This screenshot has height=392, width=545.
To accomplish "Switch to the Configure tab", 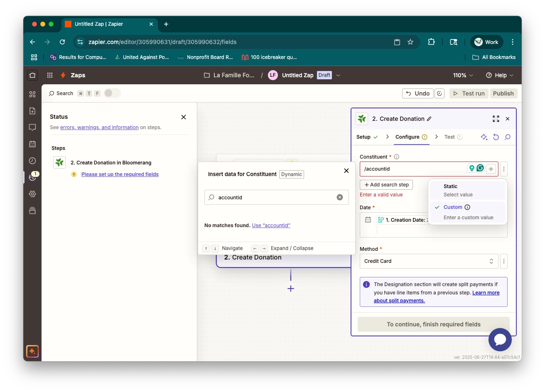I will (x=411, y=137).
